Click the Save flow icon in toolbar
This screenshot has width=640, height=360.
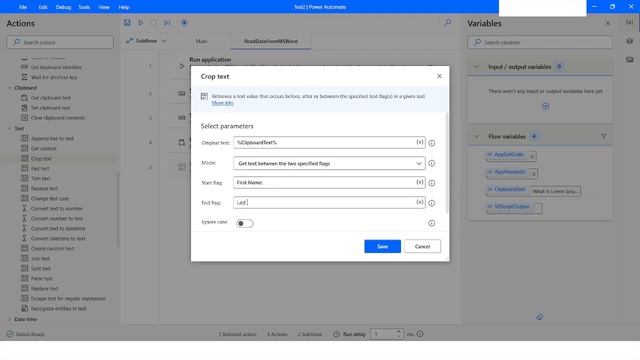click(x=127, y=23)
